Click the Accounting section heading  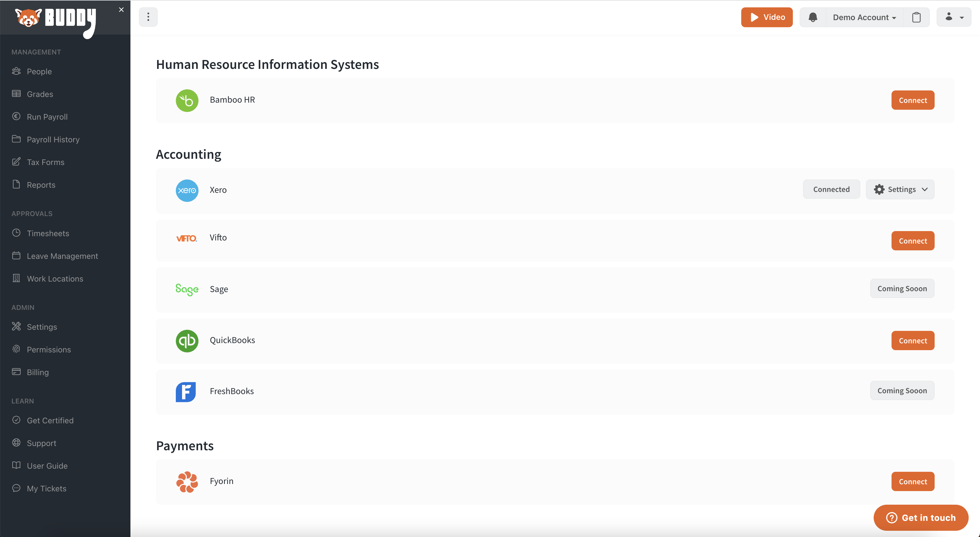189,155
